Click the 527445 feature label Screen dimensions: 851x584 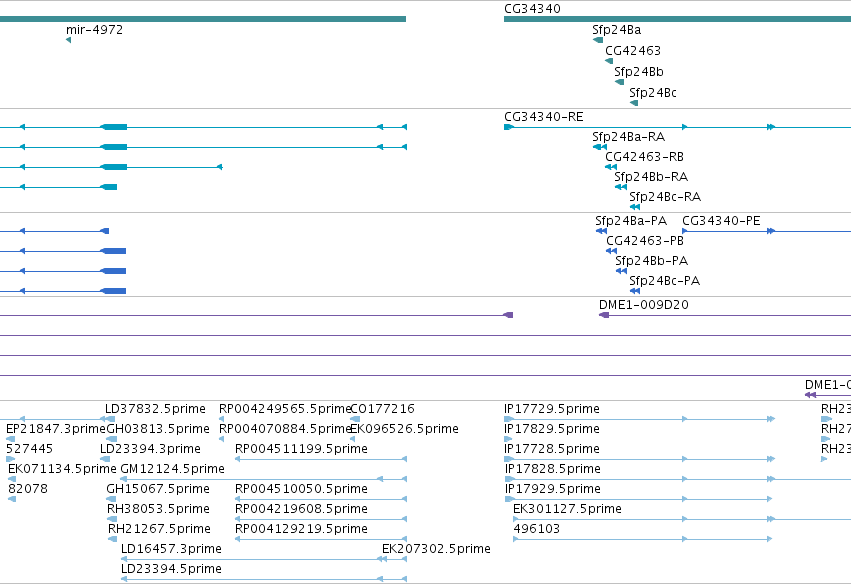tap(29, 449)
